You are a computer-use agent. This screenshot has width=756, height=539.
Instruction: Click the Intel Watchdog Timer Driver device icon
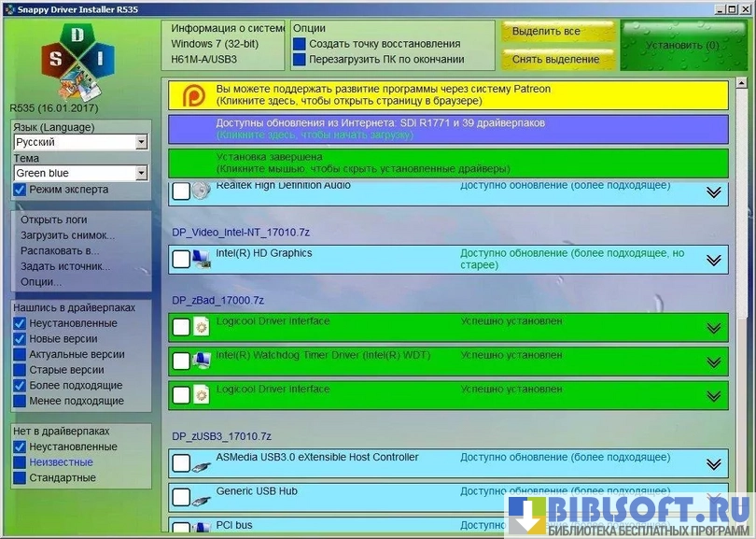pos(202,360)
